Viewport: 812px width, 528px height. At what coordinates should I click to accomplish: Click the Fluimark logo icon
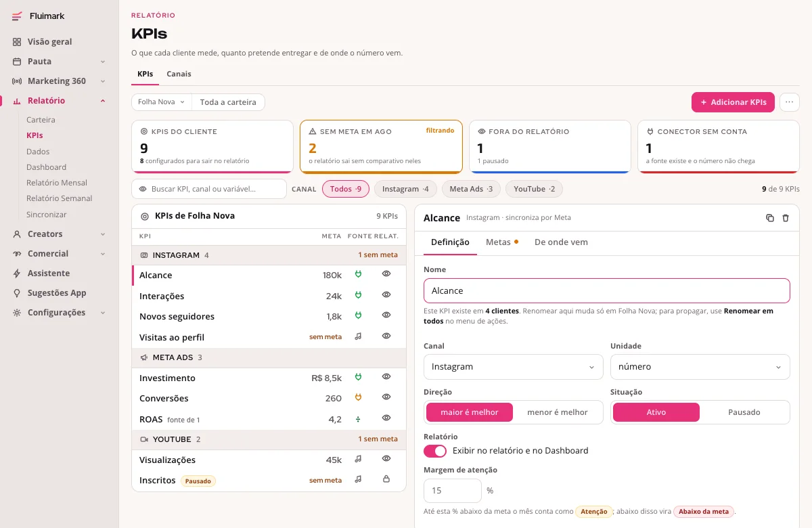click(x=17, y=16)
